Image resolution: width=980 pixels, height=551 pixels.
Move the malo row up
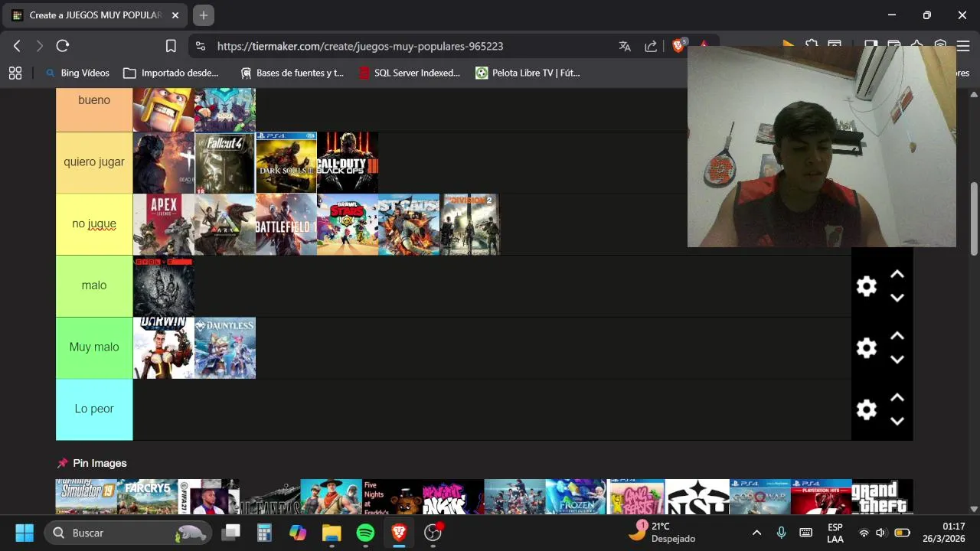897,274
